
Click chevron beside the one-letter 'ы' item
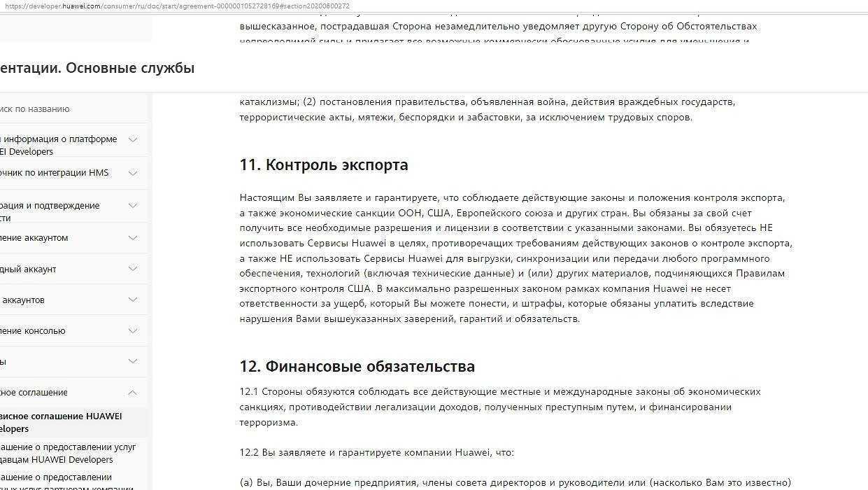(x=132, y=361)
